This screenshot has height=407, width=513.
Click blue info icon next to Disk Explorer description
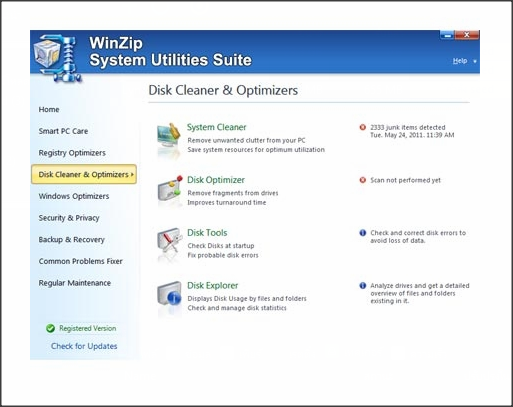click(x=363, y=286)
